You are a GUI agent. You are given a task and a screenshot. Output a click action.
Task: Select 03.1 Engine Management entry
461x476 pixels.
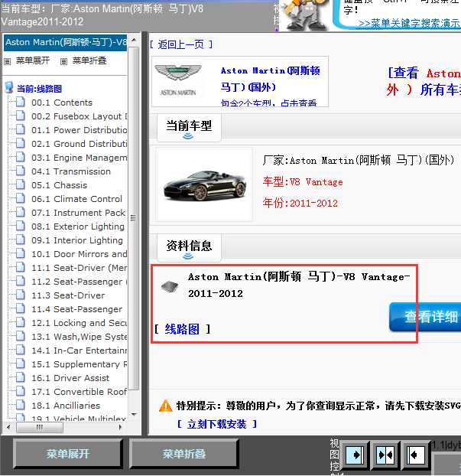click(80, 158)
